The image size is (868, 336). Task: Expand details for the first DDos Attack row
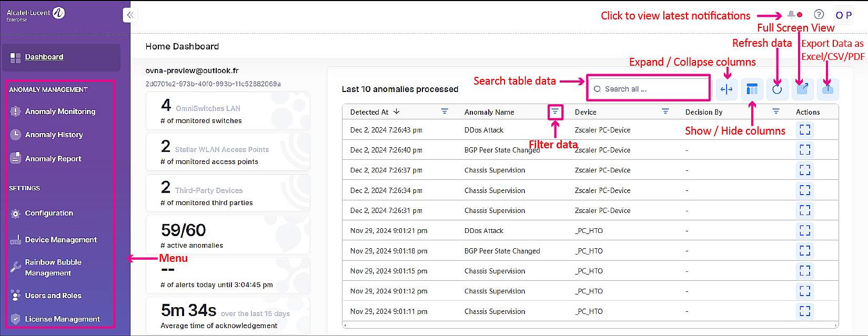tap(805, 130)
